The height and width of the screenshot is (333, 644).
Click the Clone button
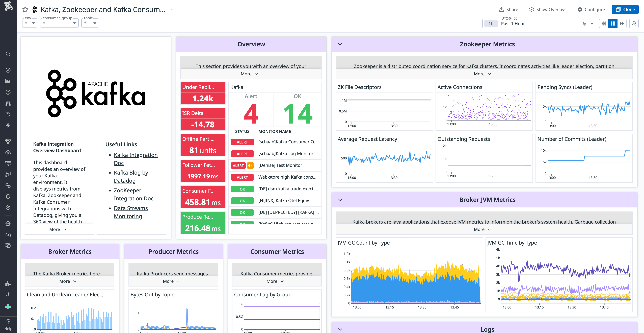click(625, 9)
